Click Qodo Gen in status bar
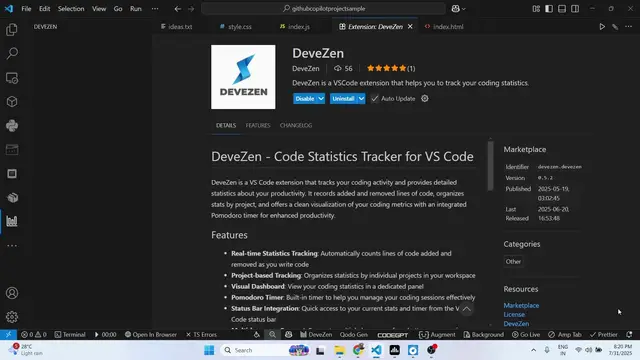Image resolution: width=640 pixels, height=360 pixels. pyautogui.click(x=353, y=334)
